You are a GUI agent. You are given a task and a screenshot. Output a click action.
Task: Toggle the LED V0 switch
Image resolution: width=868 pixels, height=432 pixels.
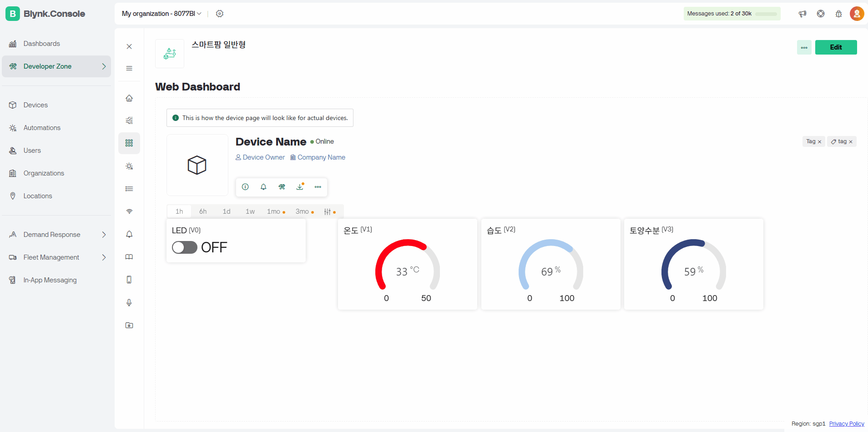coord(184,247)
